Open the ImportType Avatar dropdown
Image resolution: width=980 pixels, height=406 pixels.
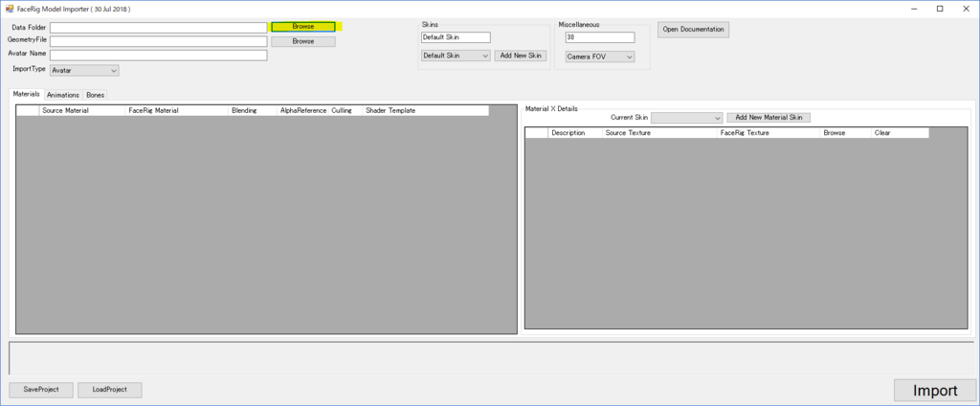coord(84,71)
